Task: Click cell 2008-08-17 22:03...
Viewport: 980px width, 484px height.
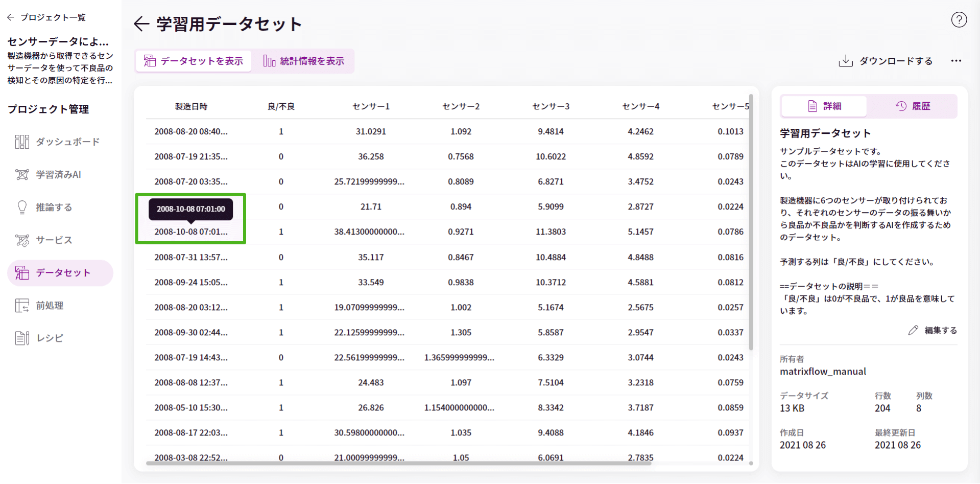Action: pos(191,432)
